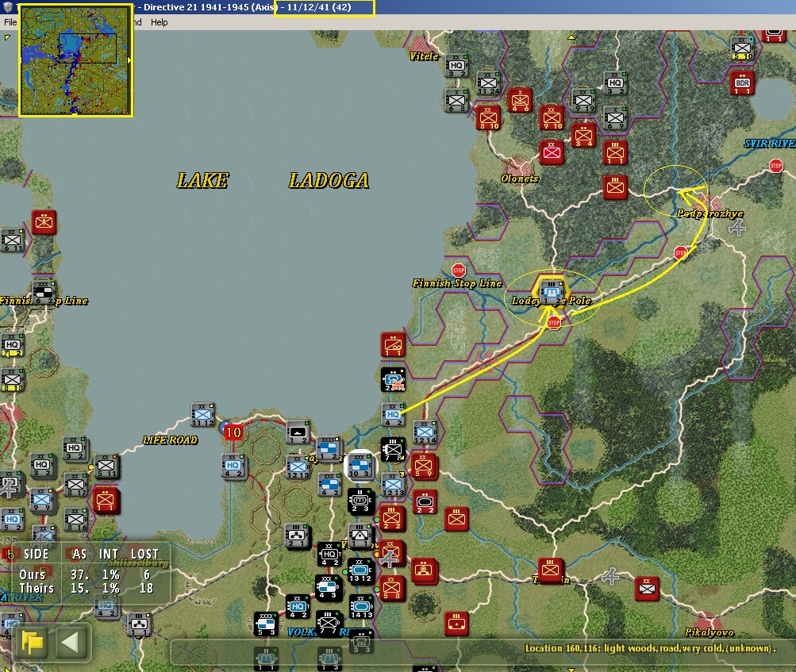The height and width of the screenshot is (672, 796).
Task: Select the gray 5-11 infantry division
Action: coord(106,467)
